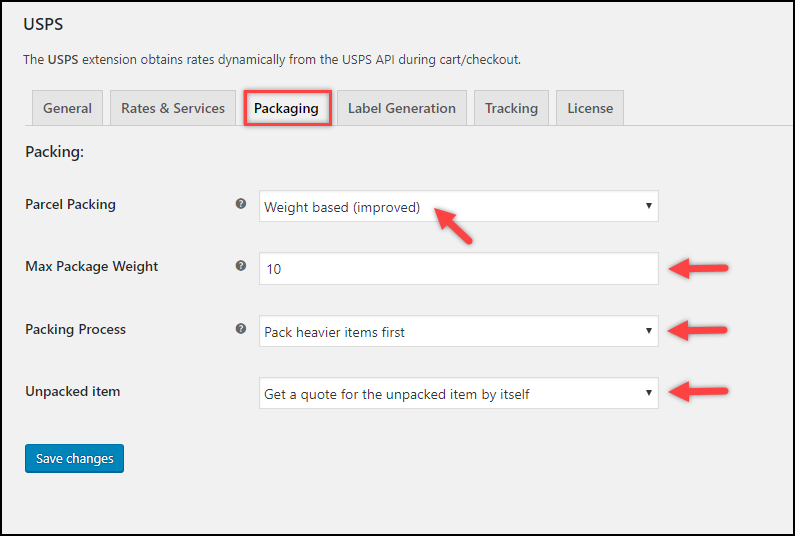Click the Parcel Packing label
This screenshot has height=536, width=795.
[x=70, y=204]
